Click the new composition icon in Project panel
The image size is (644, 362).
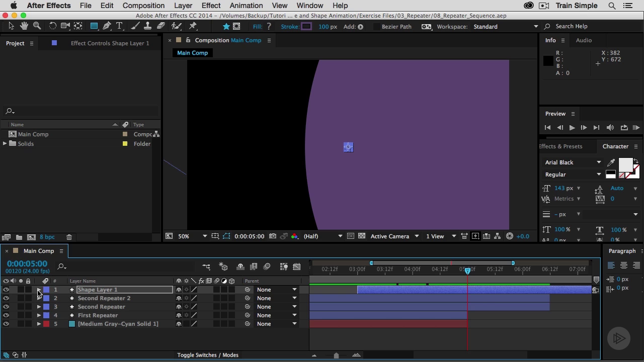31,237
